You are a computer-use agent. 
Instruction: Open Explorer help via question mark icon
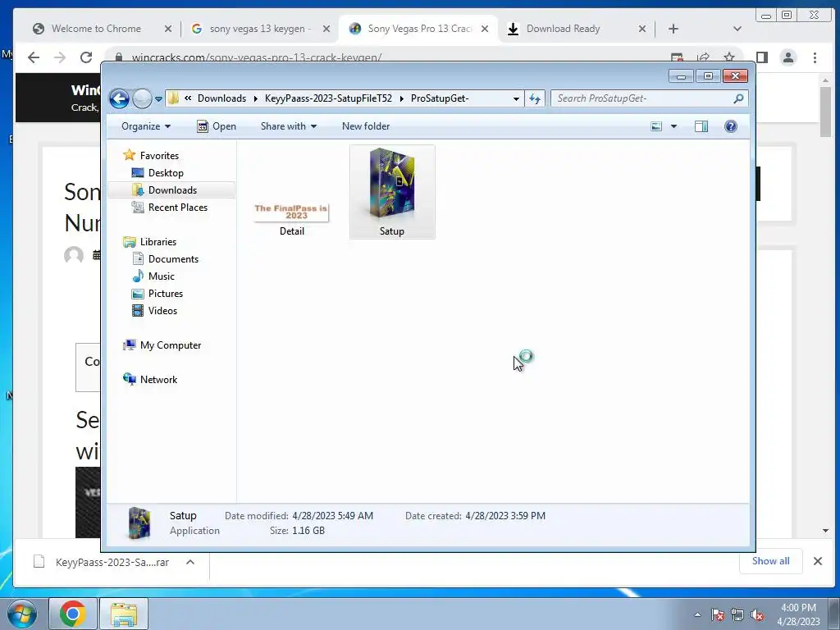click(731, 126)
